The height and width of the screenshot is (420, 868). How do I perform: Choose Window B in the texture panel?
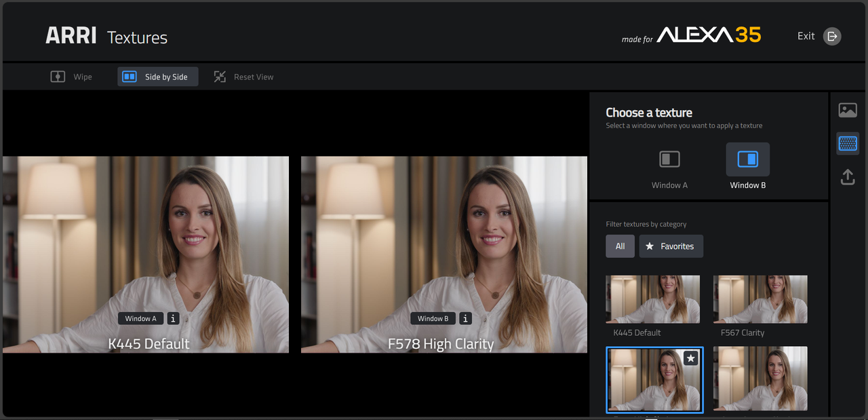(x=748, y=167)
